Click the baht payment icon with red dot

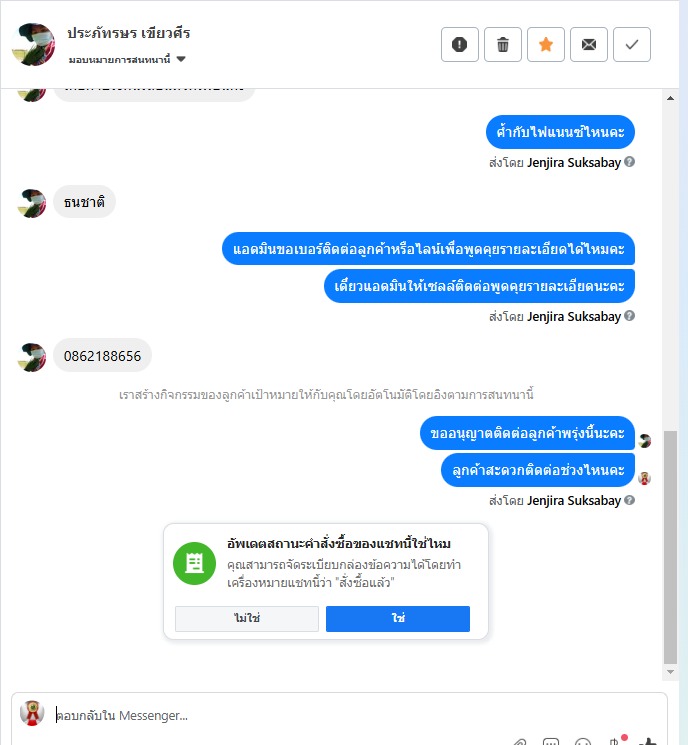[x=616, y=740]
